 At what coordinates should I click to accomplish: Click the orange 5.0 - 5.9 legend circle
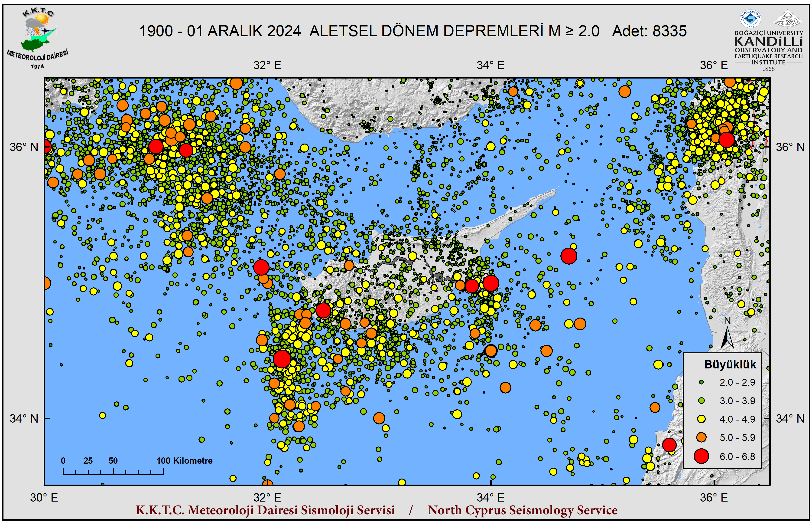[701, 438]
